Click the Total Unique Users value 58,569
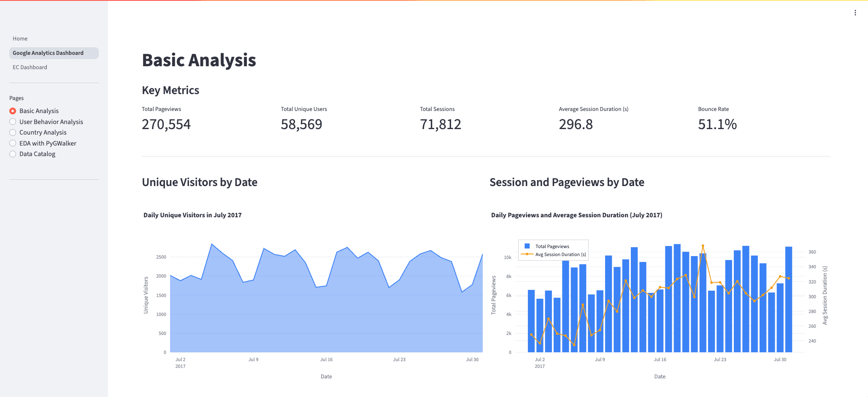868x397 pixels. click(301, 124)
